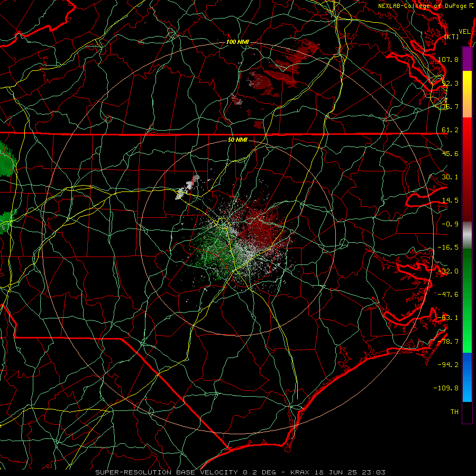Click the white echo patch northwest of radar
The image size is (476, 476).
click(x=187, y=187)
